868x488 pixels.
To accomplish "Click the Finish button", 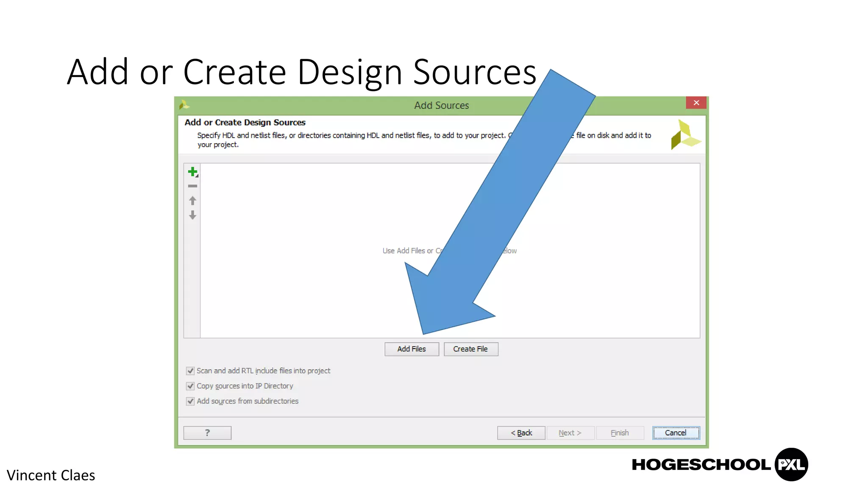I will coord(620,433).
